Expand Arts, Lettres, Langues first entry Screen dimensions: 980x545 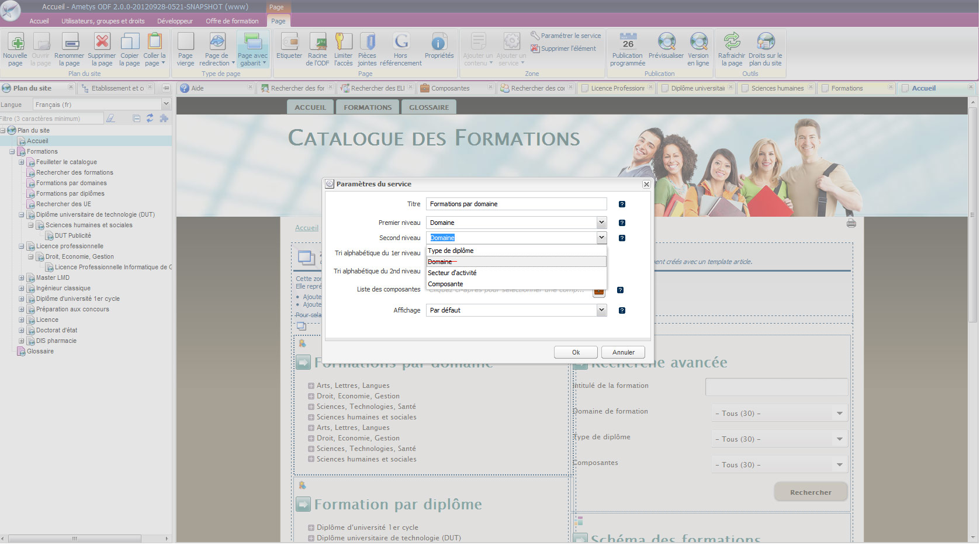[x=311, y=386]
